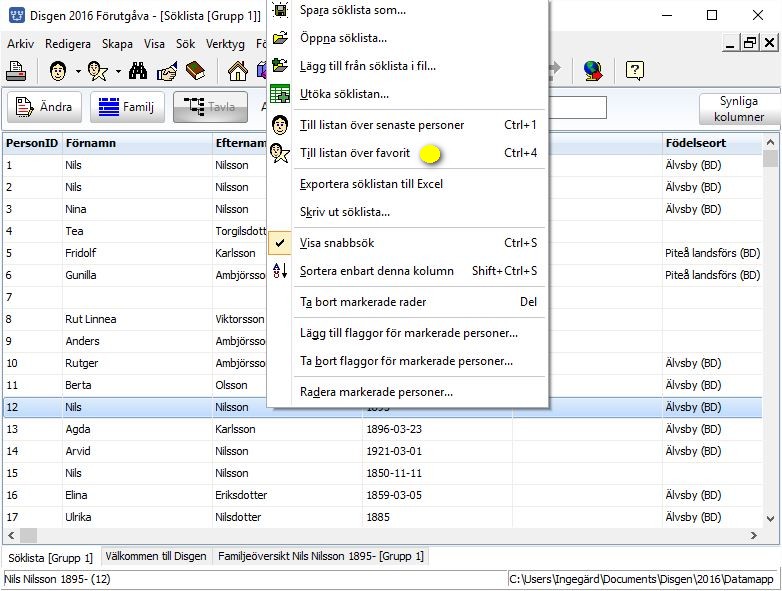This screenshot has width=782, height=591.
Task: Click the binoculars search icon
Action: (x=138, y=71)
